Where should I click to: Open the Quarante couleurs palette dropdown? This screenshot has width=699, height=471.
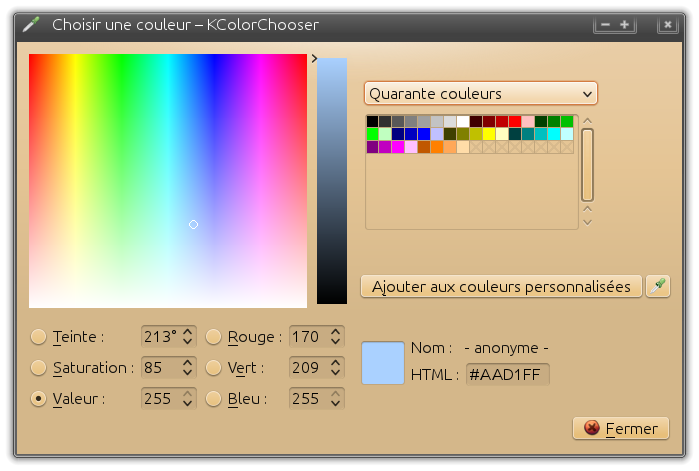click(480, 94)
